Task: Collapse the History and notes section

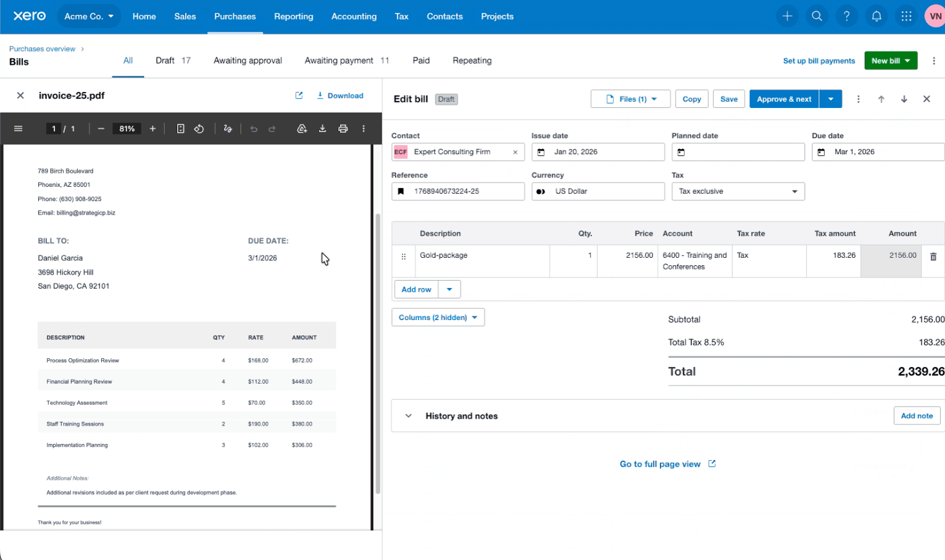Action: coord(407,416)
